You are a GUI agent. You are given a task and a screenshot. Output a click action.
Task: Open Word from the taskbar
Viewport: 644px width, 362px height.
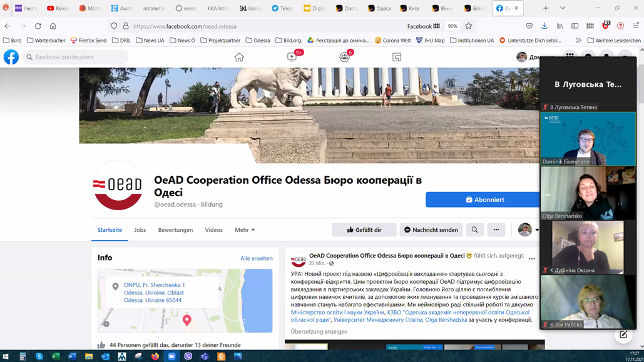point(73,356)
